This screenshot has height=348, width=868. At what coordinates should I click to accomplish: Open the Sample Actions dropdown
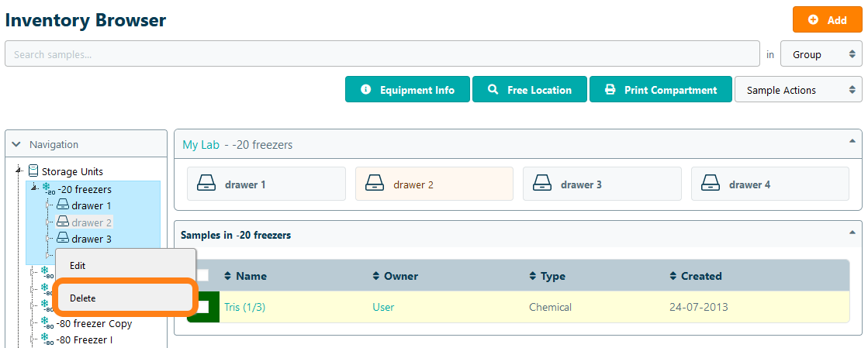(x=797, y=90)
